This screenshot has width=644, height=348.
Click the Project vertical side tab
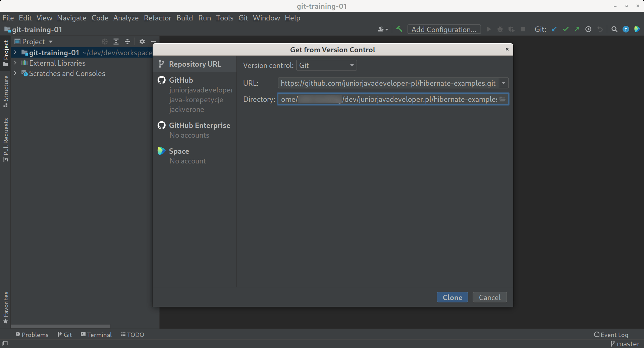pyautogui.click(x=5, y=53)
